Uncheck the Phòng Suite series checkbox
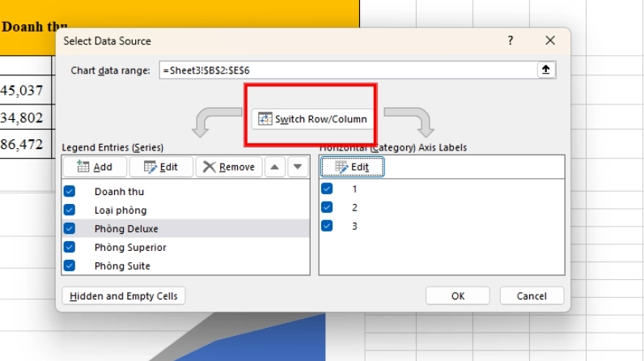This screenshot has width=644, height=361. (x=70, y=265)
